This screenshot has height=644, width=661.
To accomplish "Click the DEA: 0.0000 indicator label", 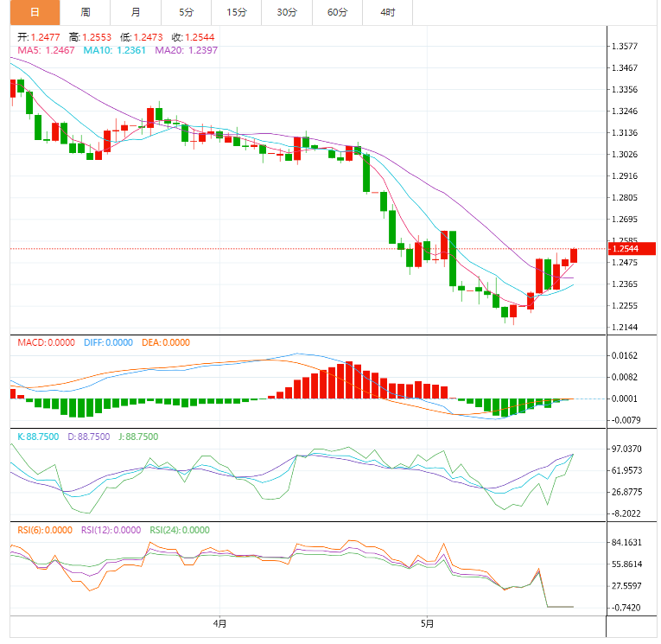I will pyautogui.click(x=166, y=342).
